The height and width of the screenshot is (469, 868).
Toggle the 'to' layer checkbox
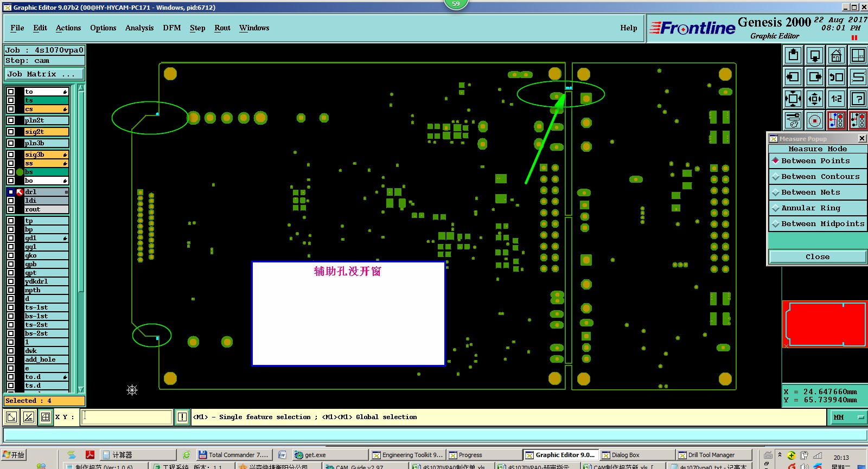point(11,92)
